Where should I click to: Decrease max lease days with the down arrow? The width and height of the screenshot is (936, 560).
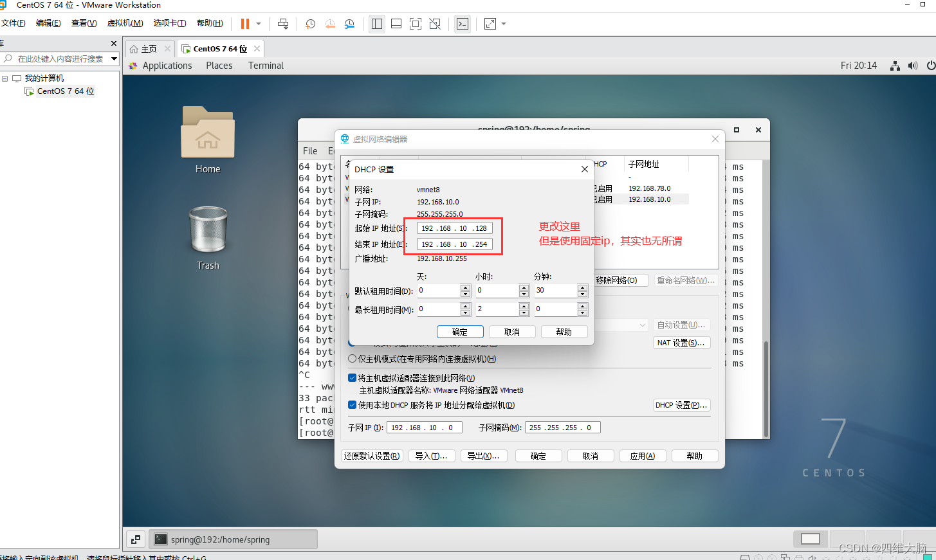coord(465,312)
